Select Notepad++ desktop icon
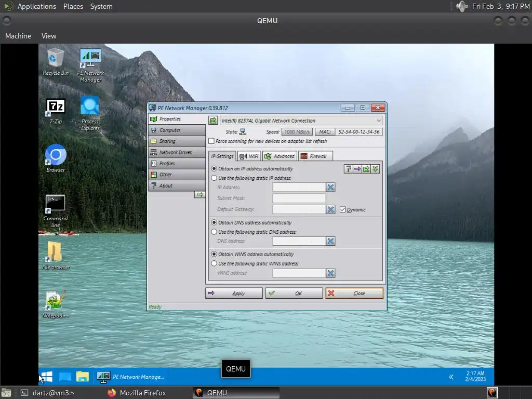Screen dimensions: 532x399 coord(55,304)
